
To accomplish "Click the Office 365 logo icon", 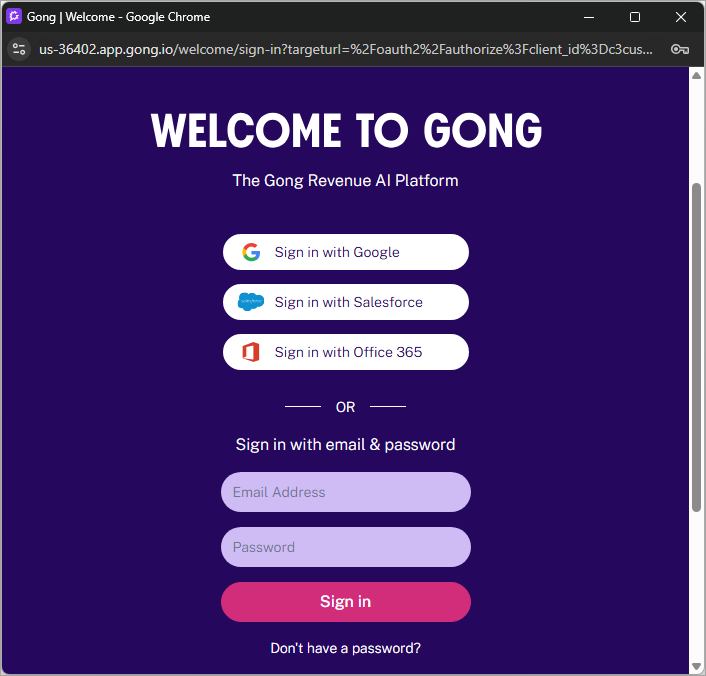I will click(x=251, y=352).
